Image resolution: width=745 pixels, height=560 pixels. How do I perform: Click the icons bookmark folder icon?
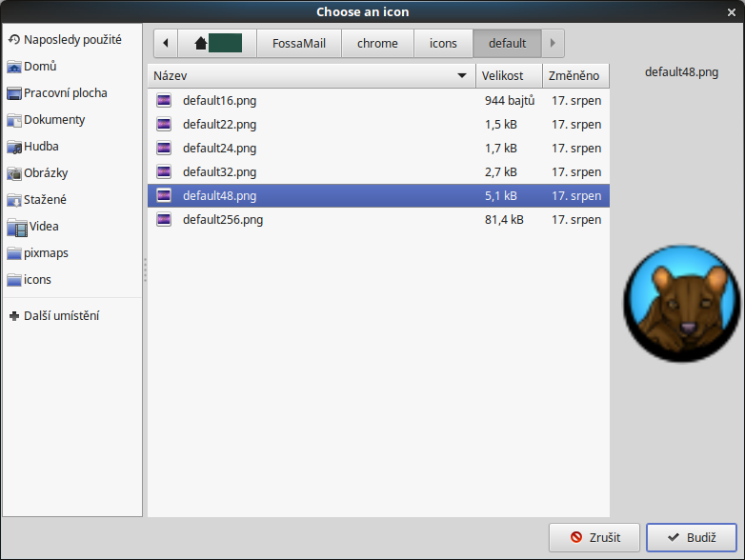[x=14, y=280]
